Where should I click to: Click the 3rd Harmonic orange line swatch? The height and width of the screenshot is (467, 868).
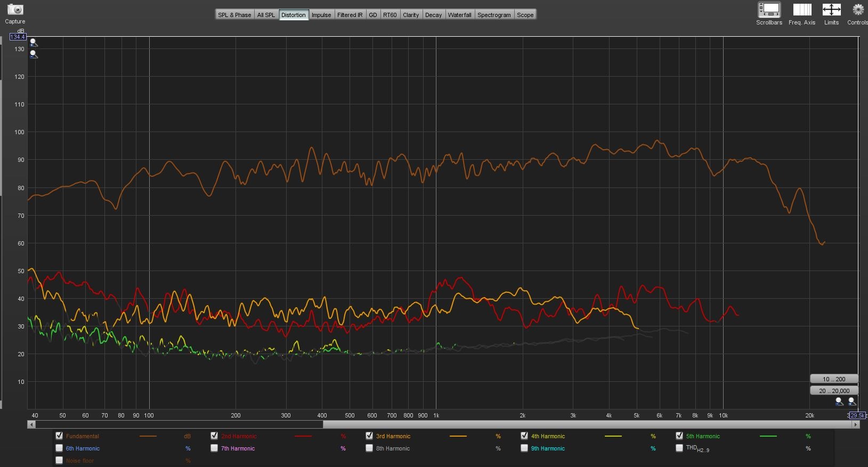(x=458, y=436)
